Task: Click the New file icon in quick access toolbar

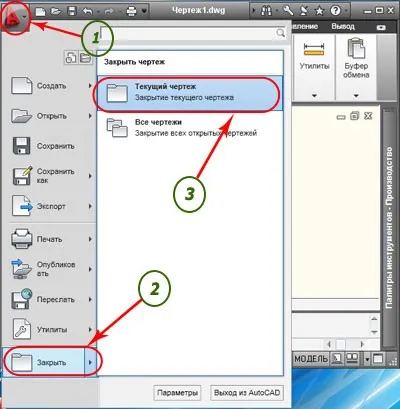Action: click(41, 12)
